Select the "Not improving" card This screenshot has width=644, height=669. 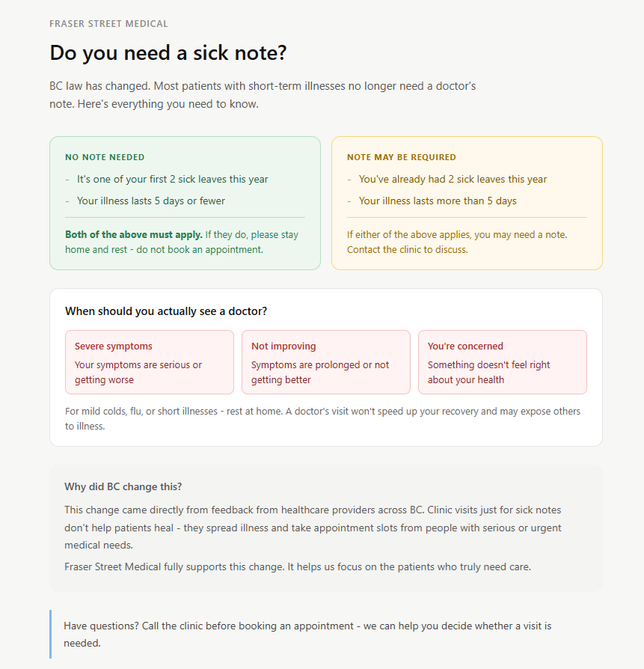(326, 362)
